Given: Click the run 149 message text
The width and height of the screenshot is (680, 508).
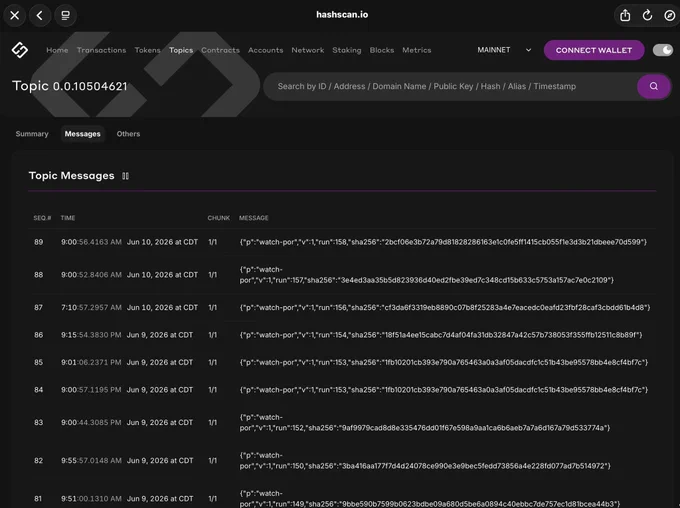Looking at the screenshot, I should tap(430, 499).
